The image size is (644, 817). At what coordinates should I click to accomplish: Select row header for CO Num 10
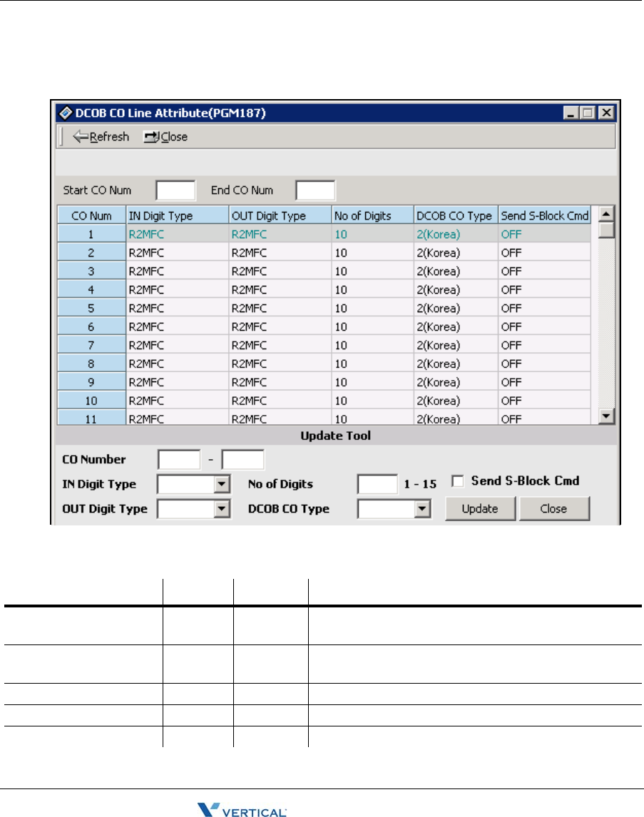pyautogui.click(x=92, y=401)
